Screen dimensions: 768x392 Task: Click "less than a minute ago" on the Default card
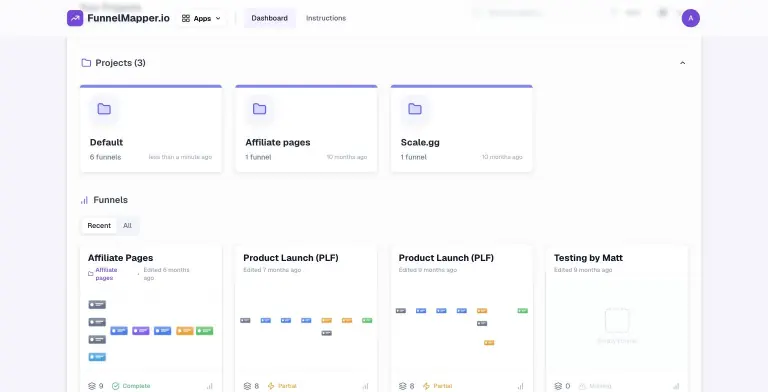[180, 157]
